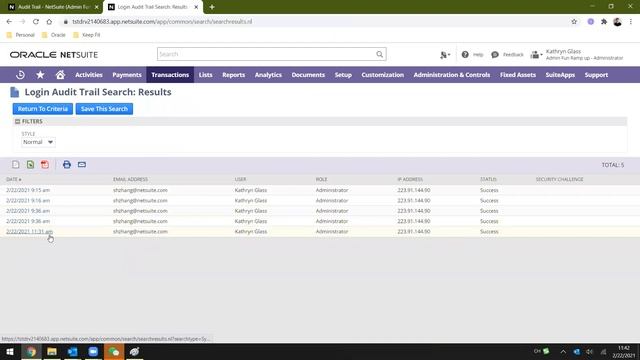Open Administration & Controls menu

coord(451,75)
